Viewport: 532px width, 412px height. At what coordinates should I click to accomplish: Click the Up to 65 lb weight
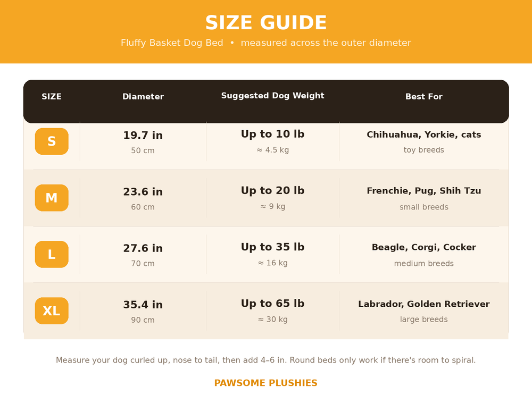coord(273,304)
